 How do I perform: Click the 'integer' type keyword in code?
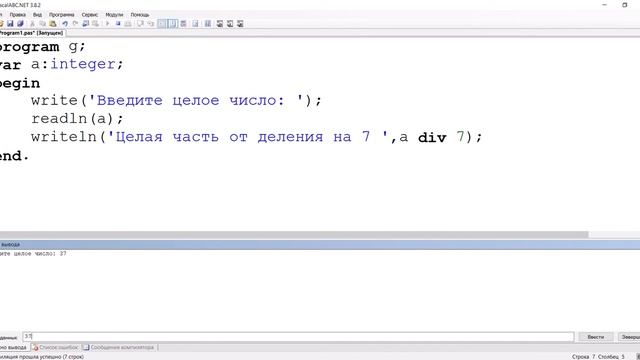(83, 64)
